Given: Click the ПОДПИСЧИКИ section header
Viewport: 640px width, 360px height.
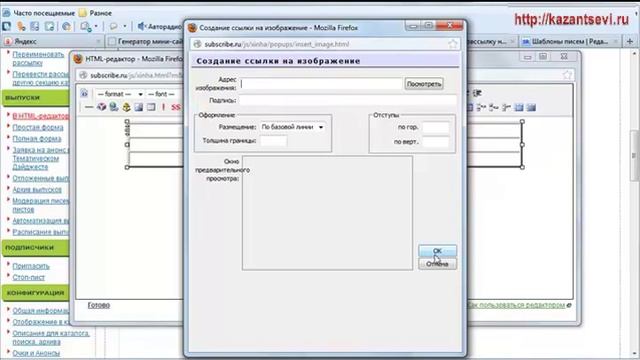Looking at the screenshot, I should [36, 248].
